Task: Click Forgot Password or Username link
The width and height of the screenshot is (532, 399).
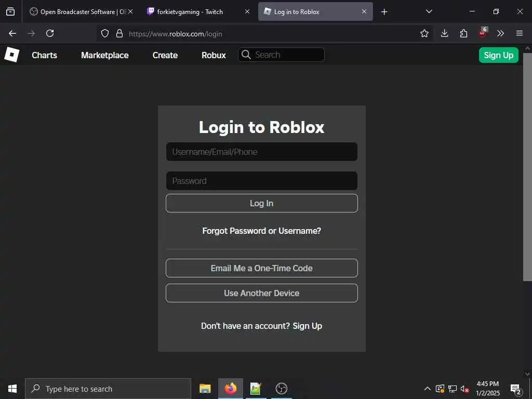Action: [x=262, y=231]
